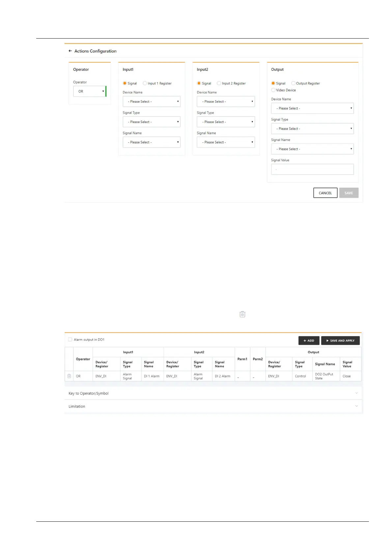The height and width of the screenshot is (555, 392).
Task: Click the Parm2 column header
Action: [x=258, y=359]
